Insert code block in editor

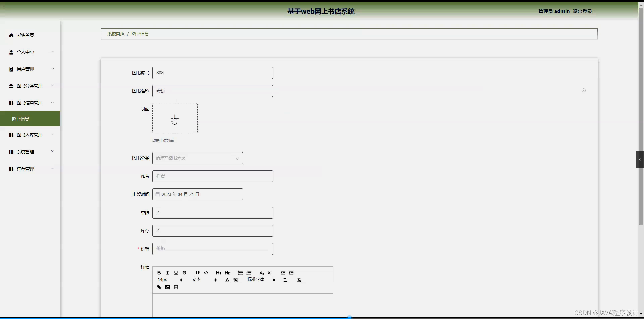[x=206, y=273]
